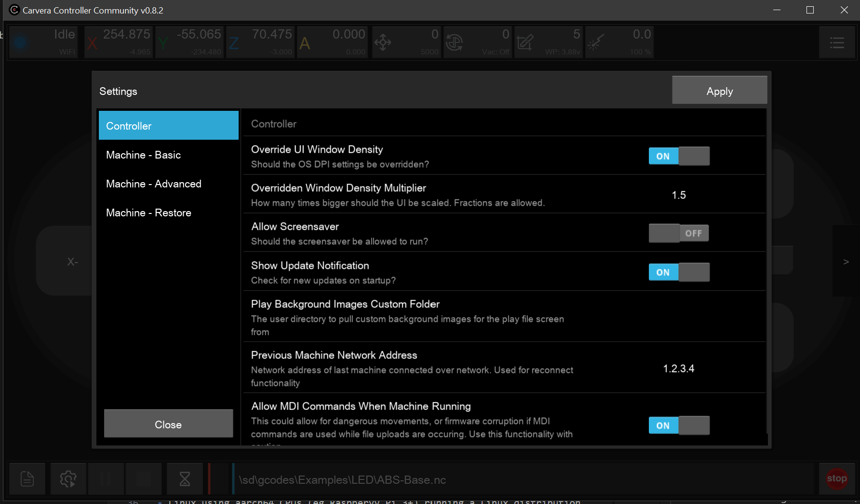Click the tool number pencil icon
Screen dimensions: 860x504
[525, 42]
